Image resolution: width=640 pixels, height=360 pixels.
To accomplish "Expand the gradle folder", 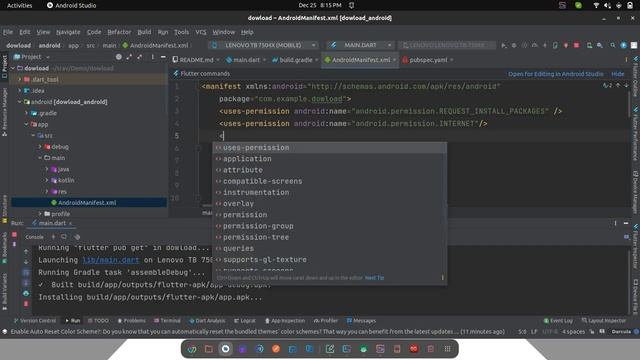I will click(x=26, y=113).
